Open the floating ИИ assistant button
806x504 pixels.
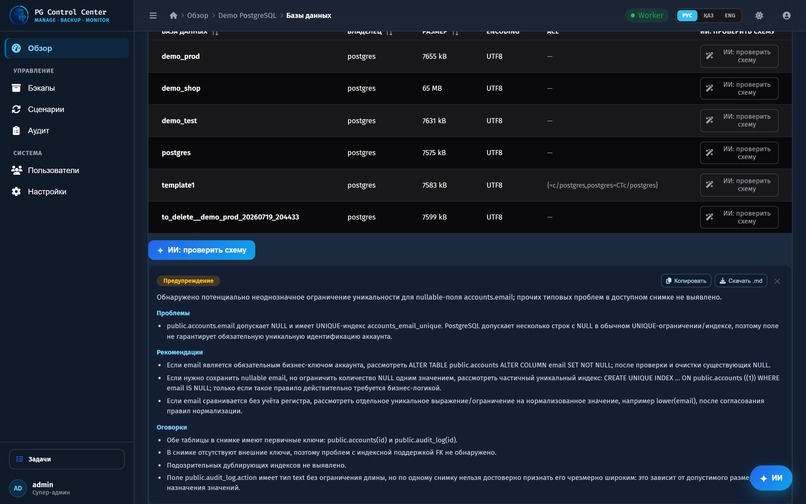click(771, 478)
